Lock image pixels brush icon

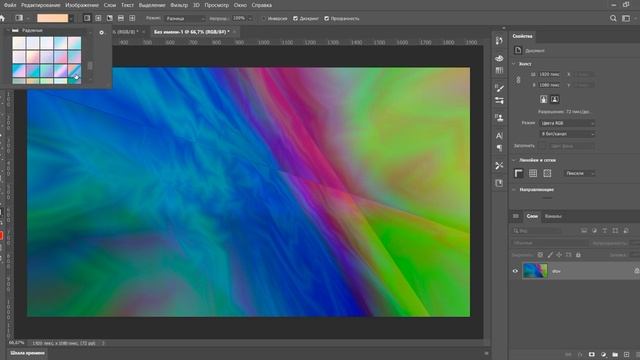pos(550,255)
